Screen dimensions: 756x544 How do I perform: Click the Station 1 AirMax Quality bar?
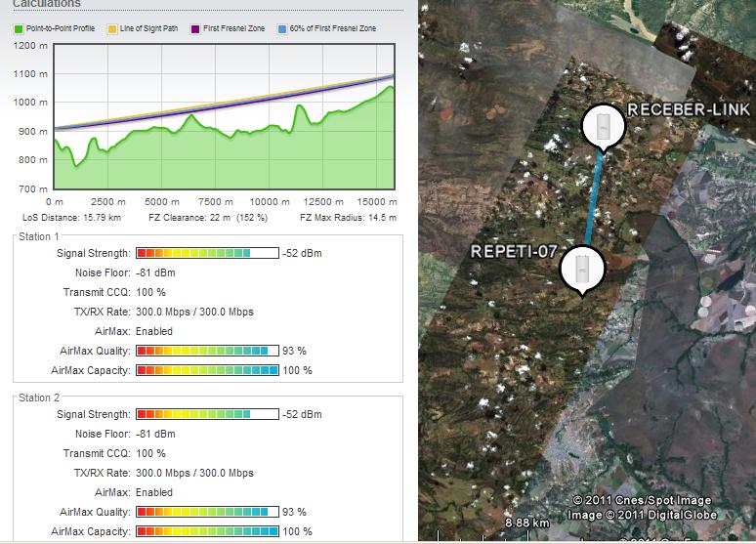tap(207, 351)
